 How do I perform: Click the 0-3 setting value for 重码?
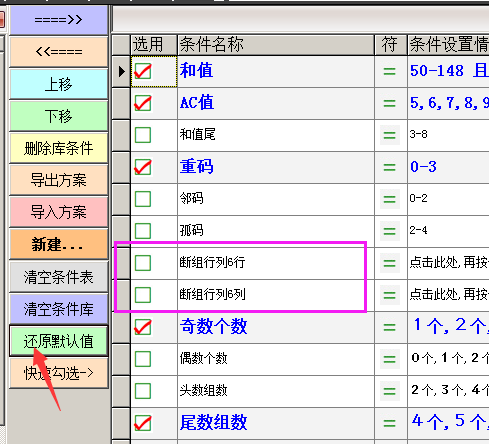tap(423, 166)
